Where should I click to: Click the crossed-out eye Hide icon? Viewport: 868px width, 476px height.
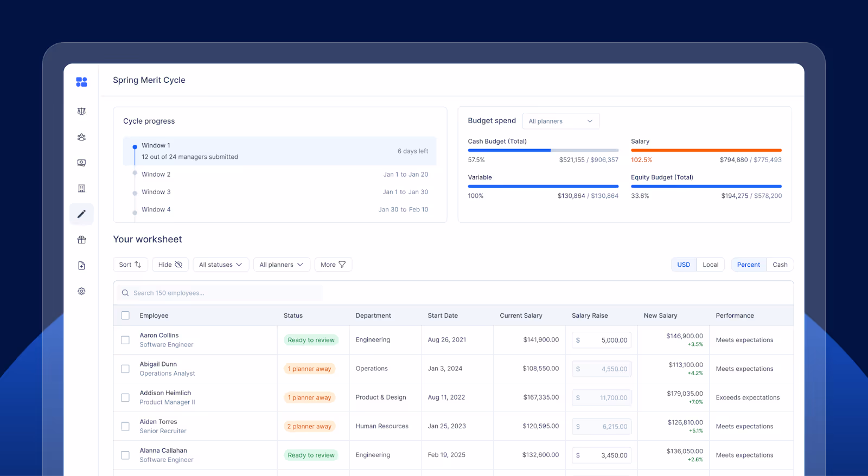tap(178, 265)
